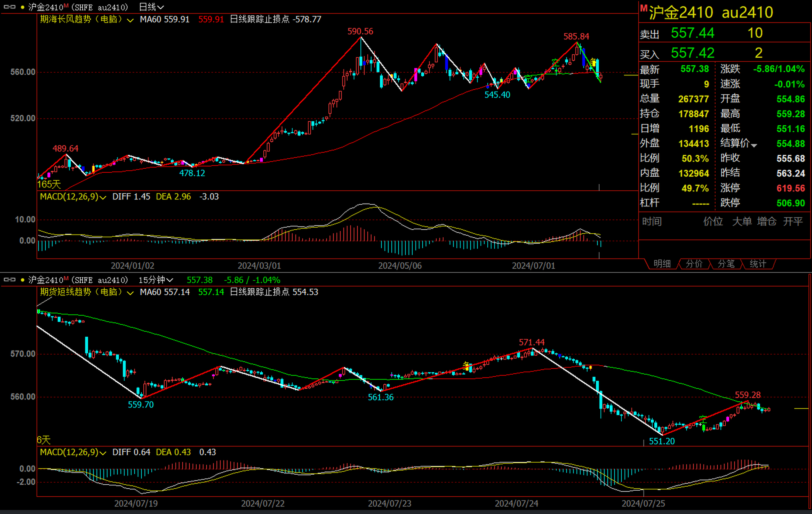Switch to the 明细 tab
The height and width of the screenshot is (514, 812).
point(662,264)
